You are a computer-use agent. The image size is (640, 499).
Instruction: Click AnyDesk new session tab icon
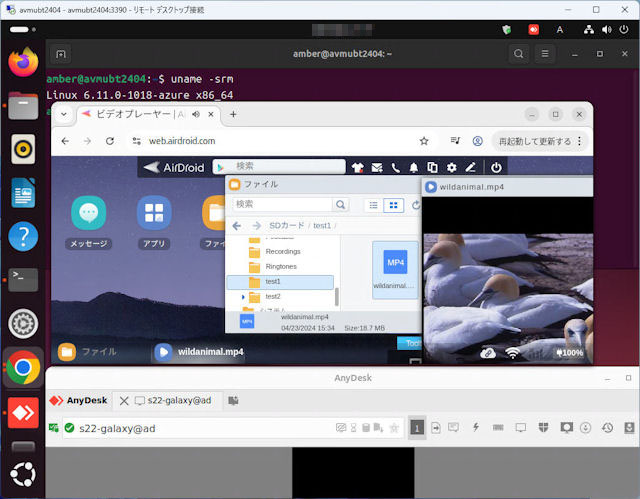(x=233, y=401)
